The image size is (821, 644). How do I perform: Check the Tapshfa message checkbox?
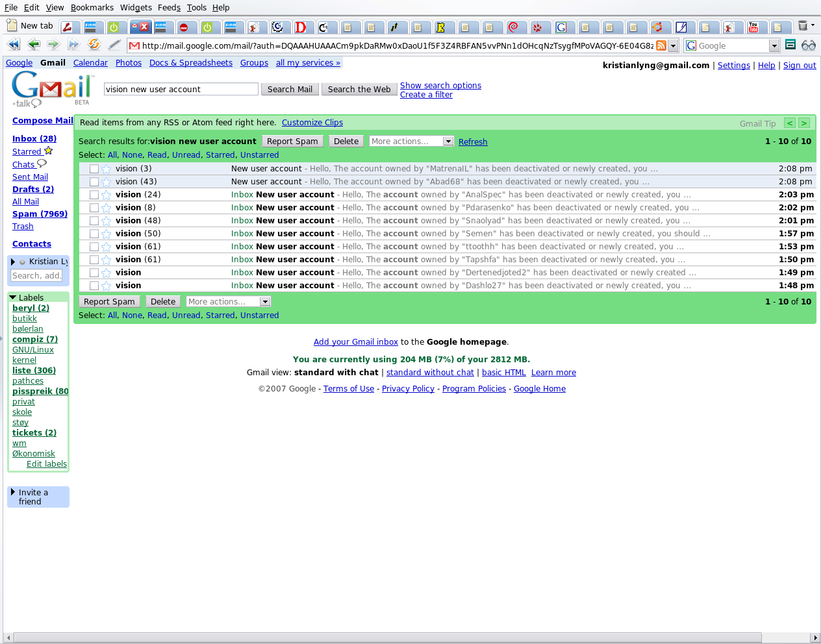94,260
